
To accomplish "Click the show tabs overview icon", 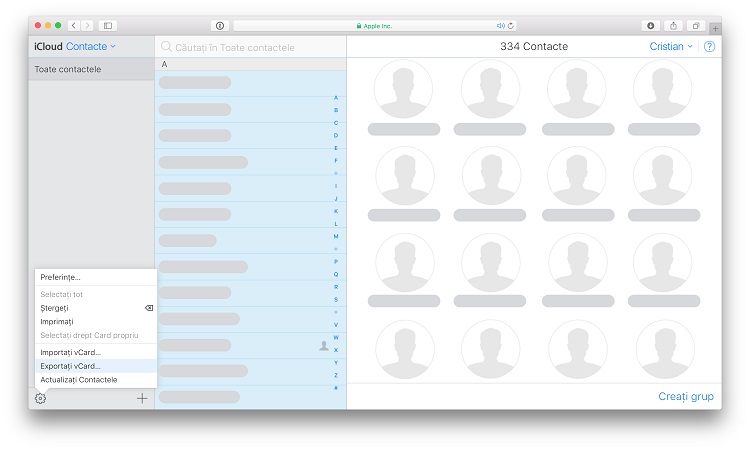I will pos(696,25).
